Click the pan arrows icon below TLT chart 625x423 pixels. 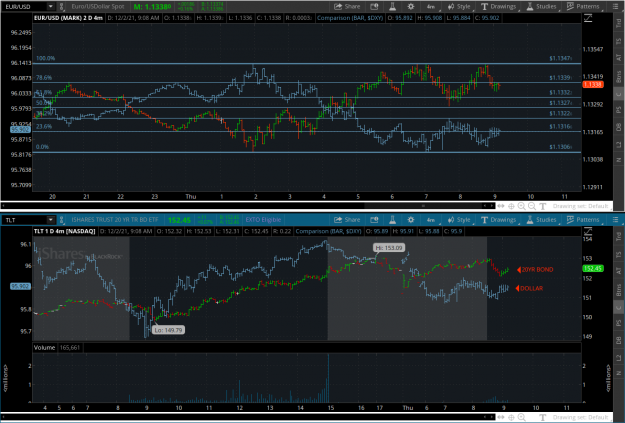pos(501,417)
